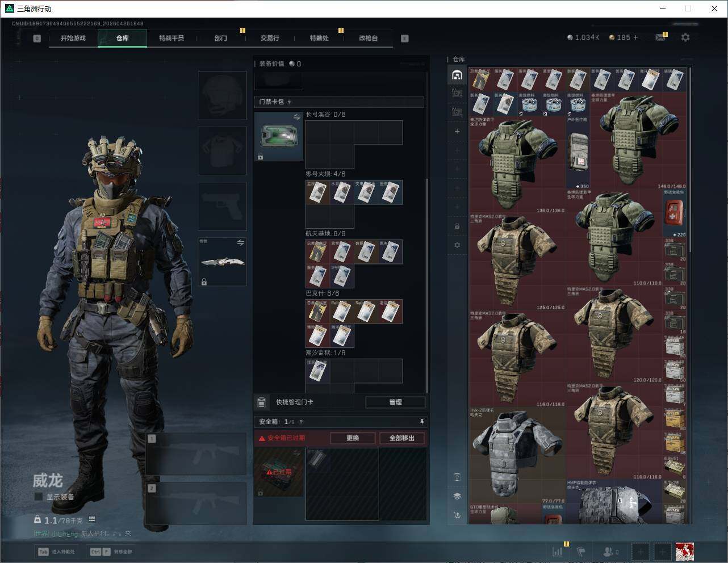The height and width of the screenshot is (563, 728).
Task: Click primary weapon slot 2
Action: point(196,503)
